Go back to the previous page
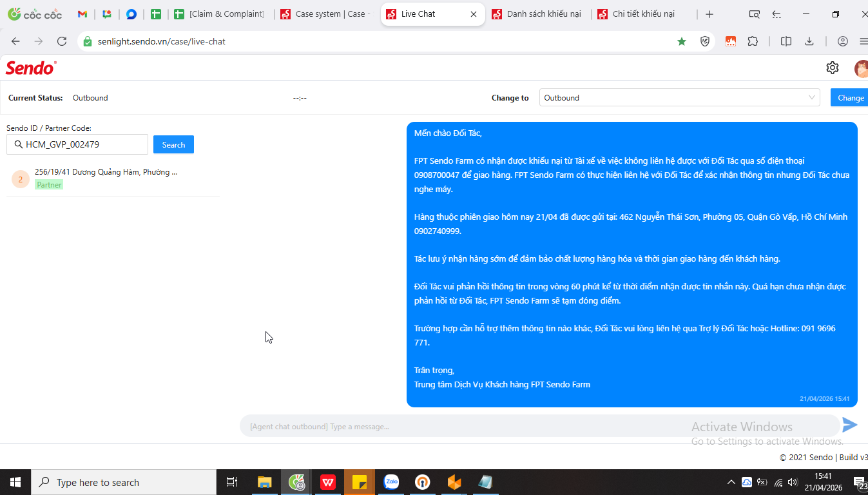Image resolution: width=868 pixels, height=495 pixels. click(x=15, y=41)
